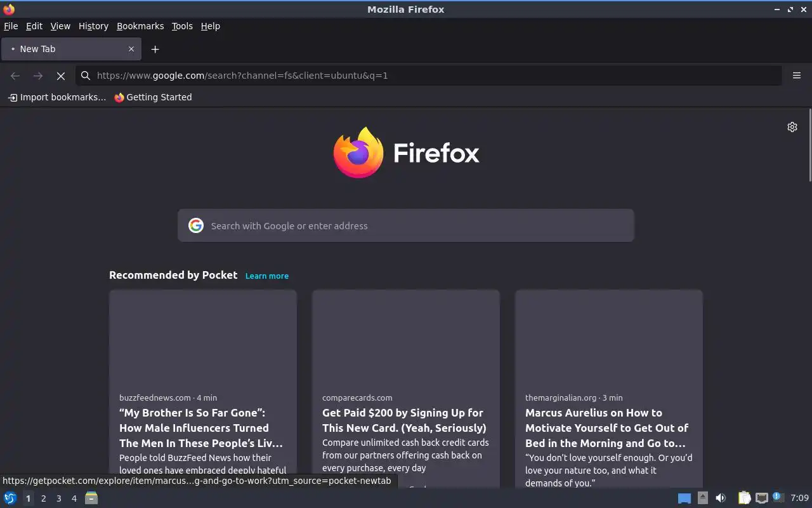Stop loading the page
Viewport: 812px width, 508px height.
61,76
